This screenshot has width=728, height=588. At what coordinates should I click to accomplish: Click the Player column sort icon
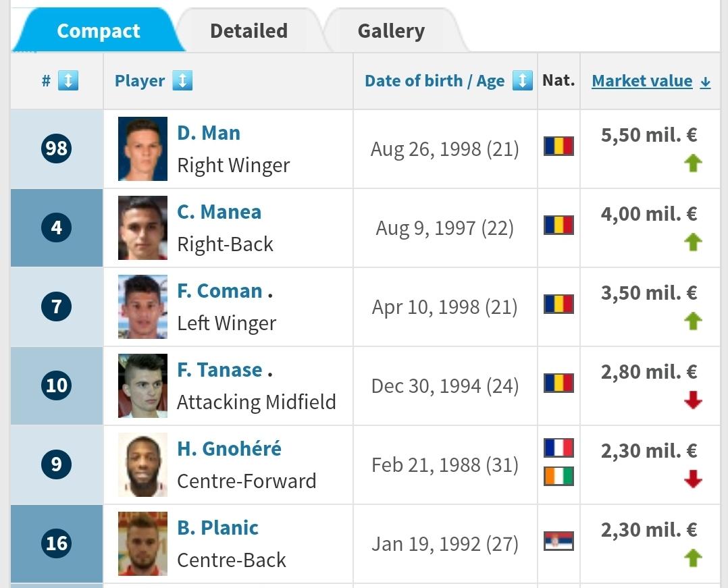[x=182, y=81]
